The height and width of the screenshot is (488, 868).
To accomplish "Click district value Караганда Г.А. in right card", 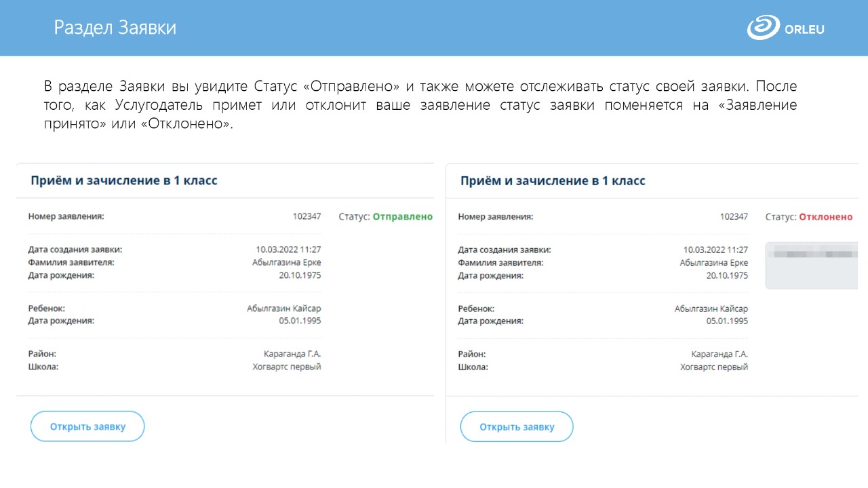I will [x=719, y=354].
